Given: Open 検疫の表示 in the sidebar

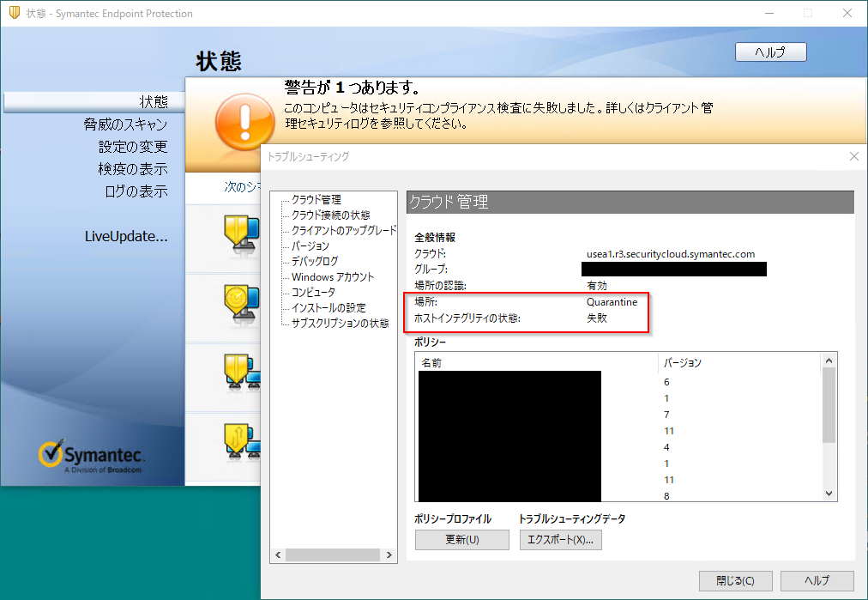Looking at the screenshot, I should [133, 169].
